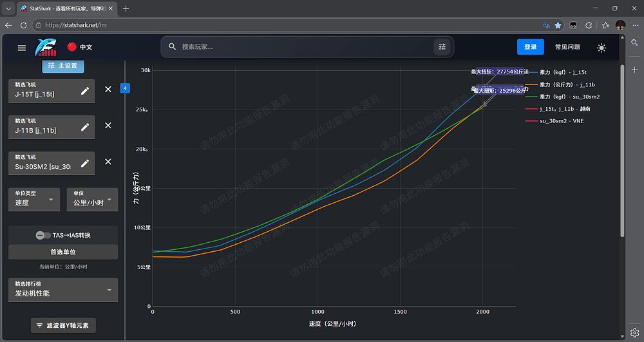Open the 常见问题 FAQ menu item

coord(567,47)
